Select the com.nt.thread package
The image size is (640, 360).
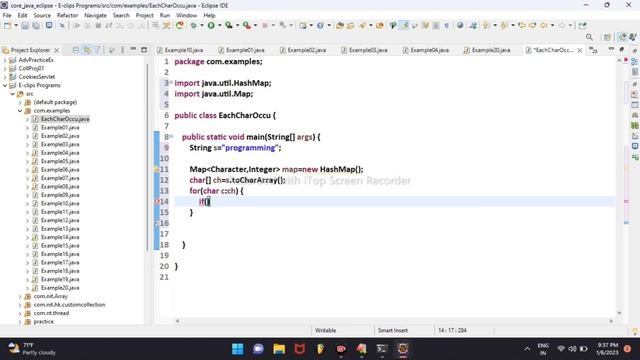coord(51,313)
